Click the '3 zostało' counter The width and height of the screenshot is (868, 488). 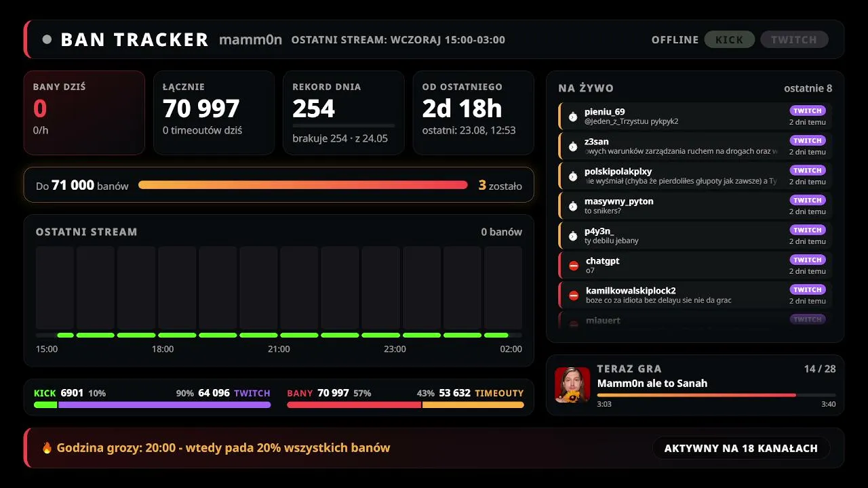[500, 185]
